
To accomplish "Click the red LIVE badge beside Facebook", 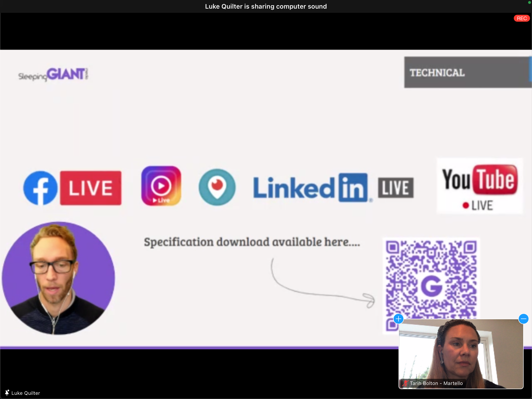I will click(x=91, y=188).
